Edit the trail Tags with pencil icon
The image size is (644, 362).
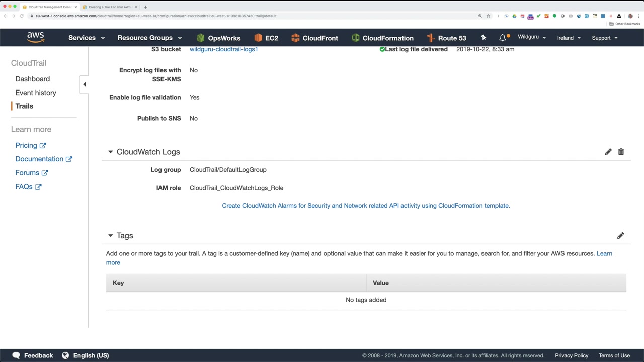620,236
